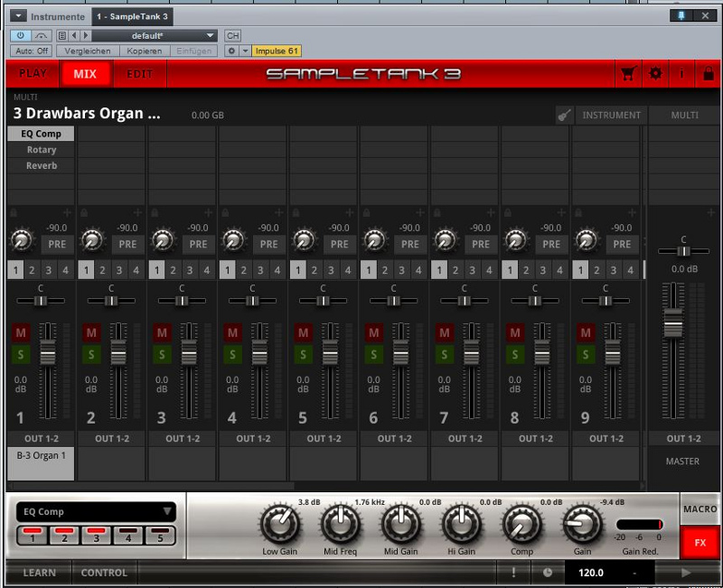Click the clock sync icon
723x588 pixels.
pyautogui.click(x=548, y=573)
